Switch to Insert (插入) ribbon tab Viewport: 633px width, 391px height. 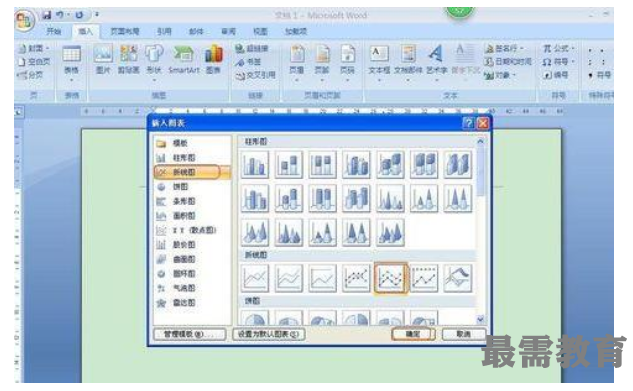click(x=85, y=31)
